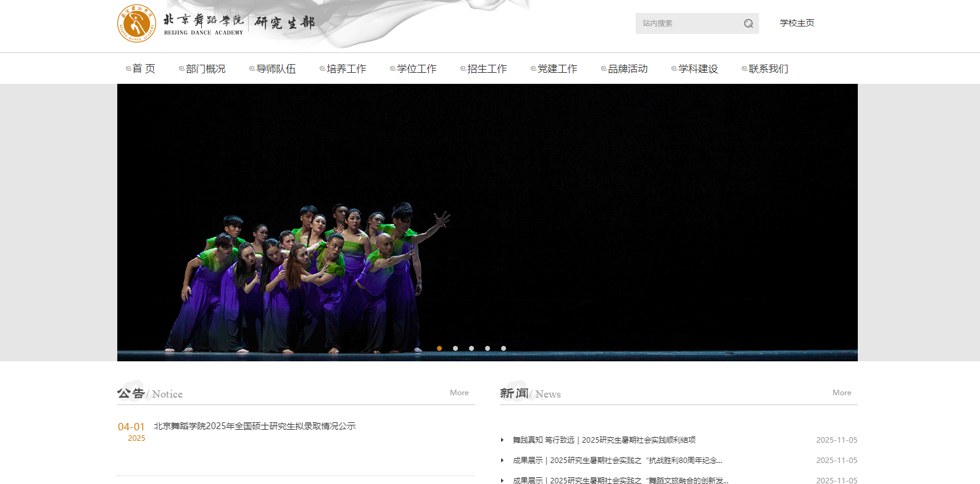Click the 新闻 / News section heading

(x=530, y=393)
